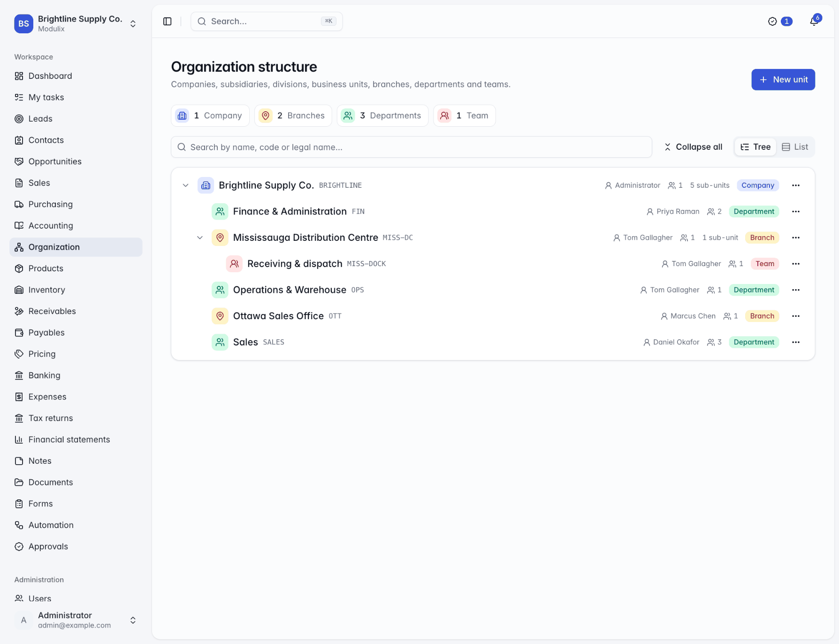The height and width of the screenshot is (644, 839).
Task: Click Brightline Supply Co. company icon
Action: (206, 185)
